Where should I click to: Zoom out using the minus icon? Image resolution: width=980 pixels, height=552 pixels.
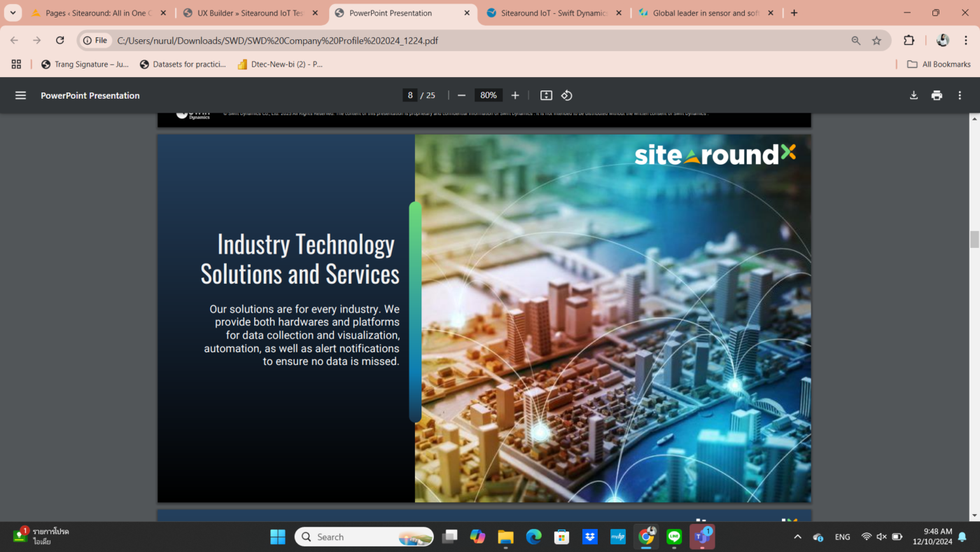[461, 95]
